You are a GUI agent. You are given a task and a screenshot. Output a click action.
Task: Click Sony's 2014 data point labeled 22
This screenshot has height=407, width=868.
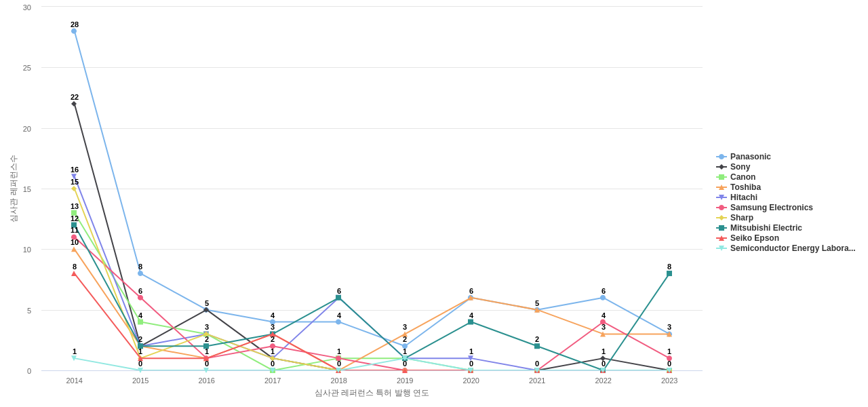pyautogui.click(x=74, y=104)
